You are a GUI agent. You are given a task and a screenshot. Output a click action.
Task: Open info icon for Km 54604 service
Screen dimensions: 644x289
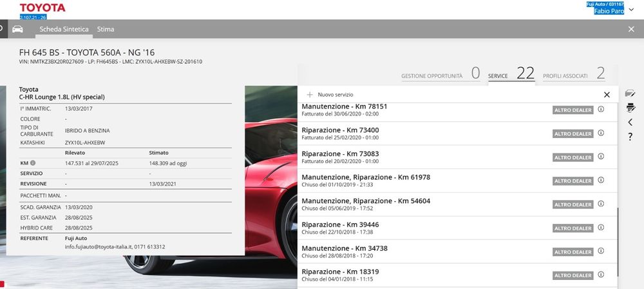(601, 203)
